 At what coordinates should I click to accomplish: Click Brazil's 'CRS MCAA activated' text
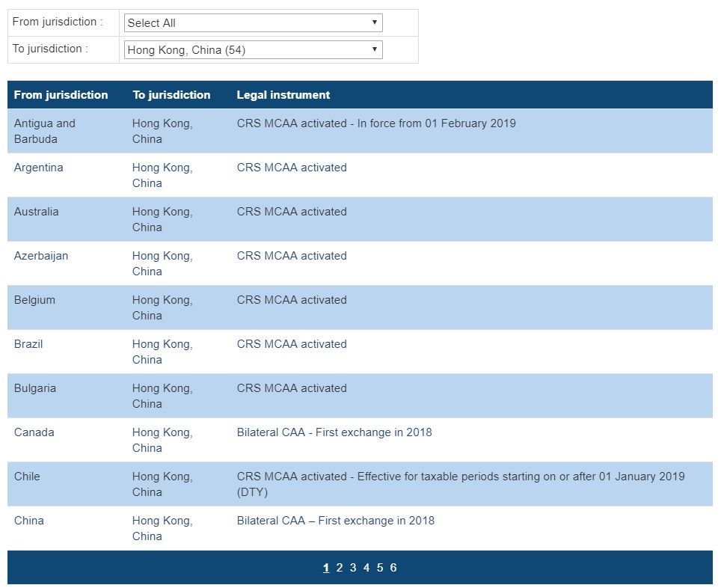pyautogui.click(x=292, y=344)
